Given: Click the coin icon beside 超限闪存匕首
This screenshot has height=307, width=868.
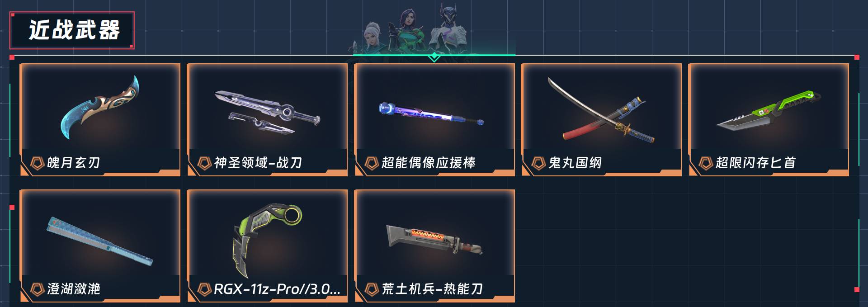Looking at the screenshot, I should coord(706,163).
